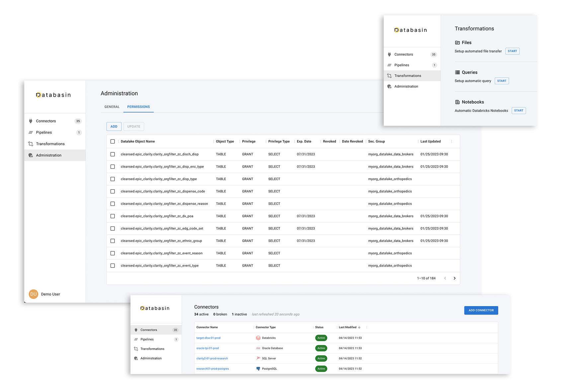Click Connectors plug icon in Transformations window sidebar

389,54
